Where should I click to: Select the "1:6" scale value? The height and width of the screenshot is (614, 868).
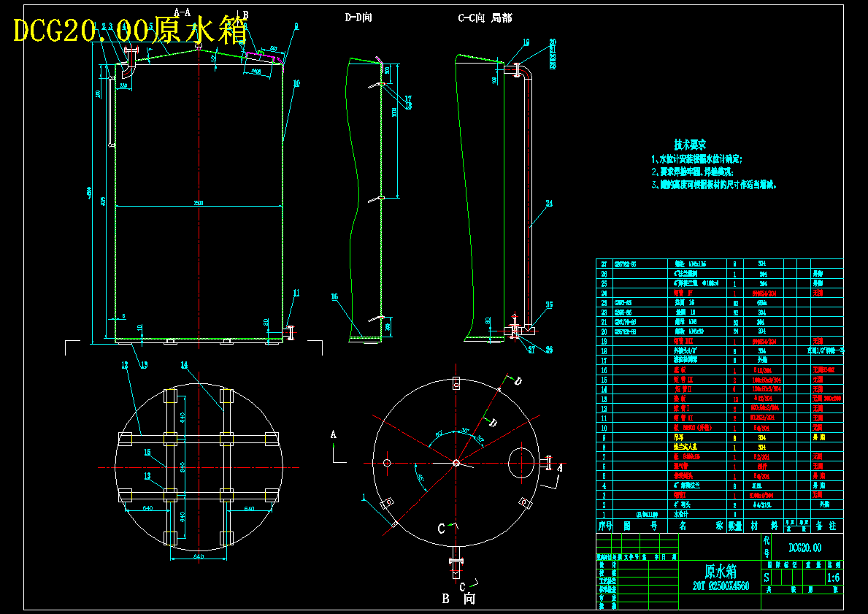832,577
